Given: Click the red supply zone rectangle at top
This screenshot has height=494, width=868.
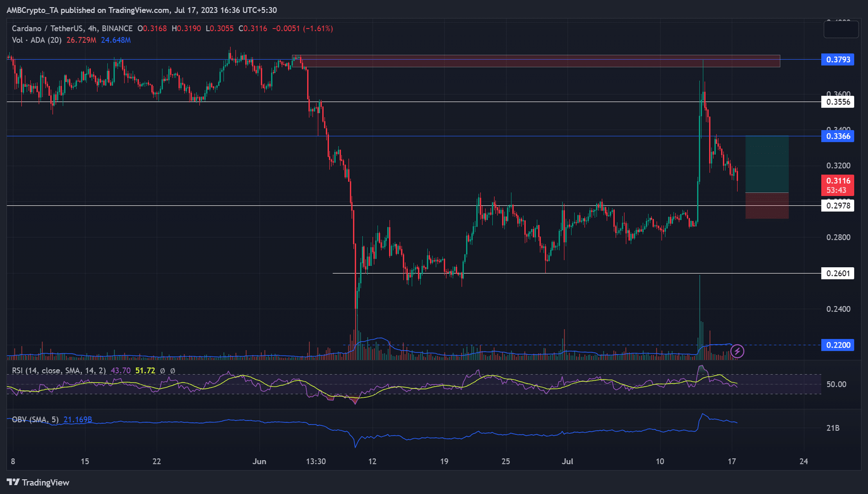Looking at the screenshot, I should [536, 61].
